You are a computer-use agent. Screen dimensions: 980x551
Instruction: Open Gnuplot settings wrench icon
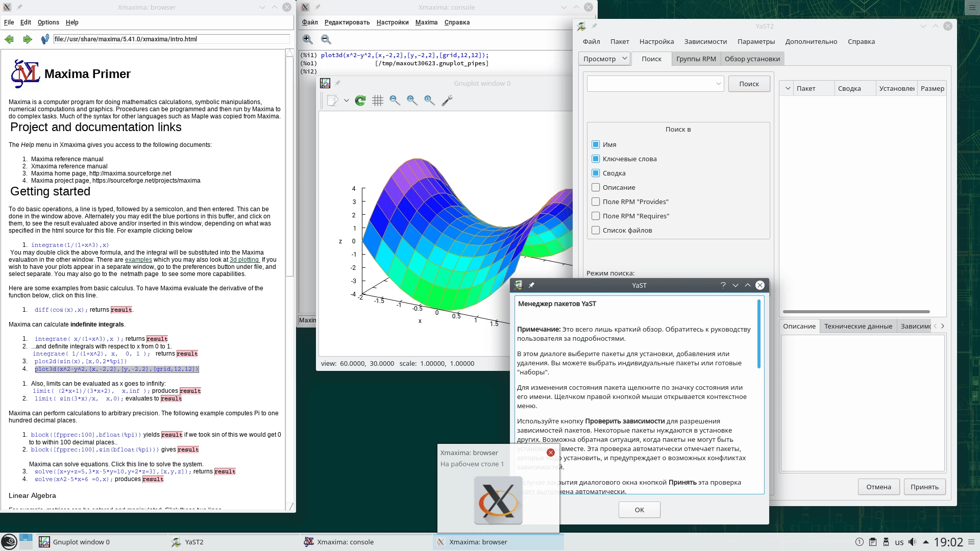pos(447,101)
